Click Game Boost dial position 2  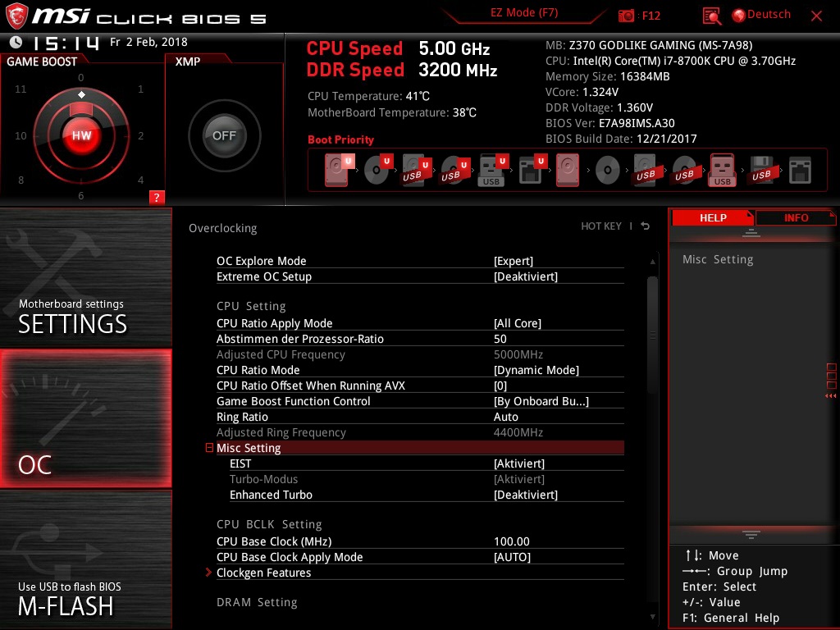140,135
